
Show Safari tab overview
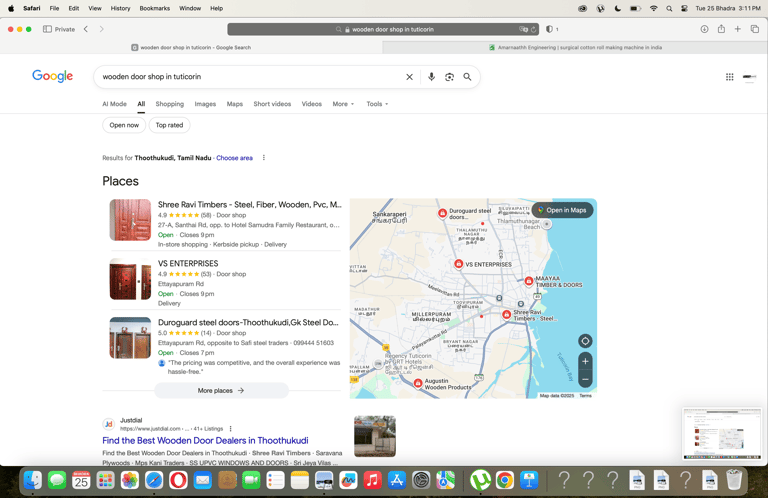pos(754,29)
